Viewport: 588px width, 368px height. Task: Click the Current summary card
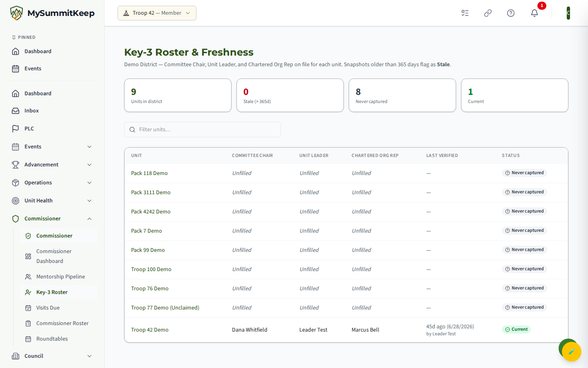(514, 95)
